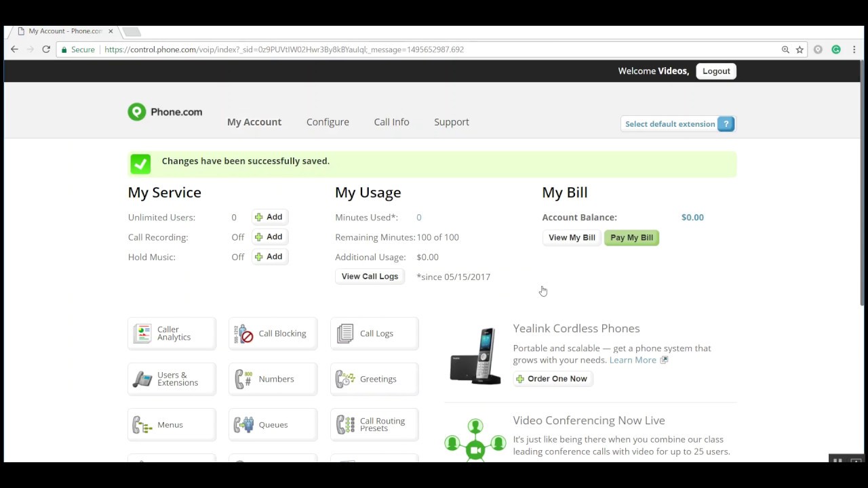868x488 pixels.
Task: Open Menus tile
Action: click(172, 425)
